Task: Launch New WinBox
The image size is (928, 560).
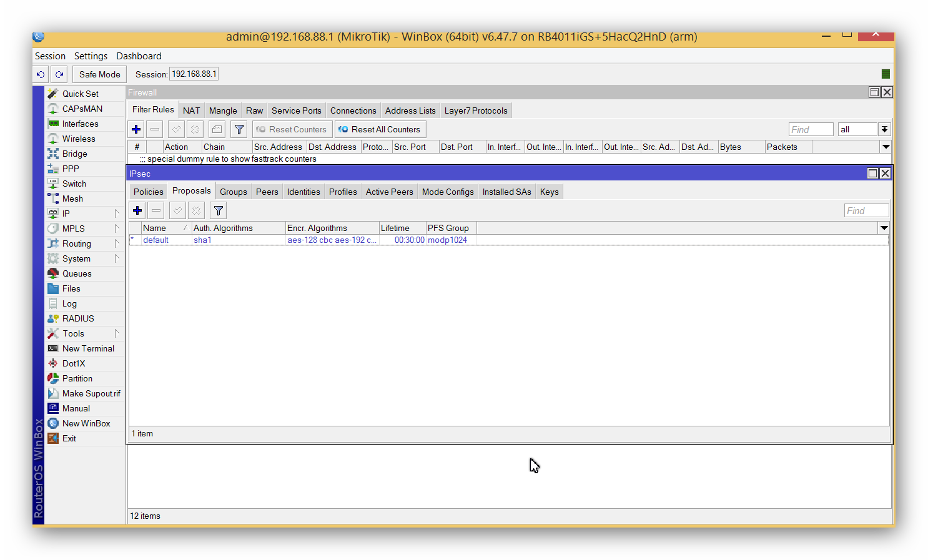Action: tap(86, 423)
